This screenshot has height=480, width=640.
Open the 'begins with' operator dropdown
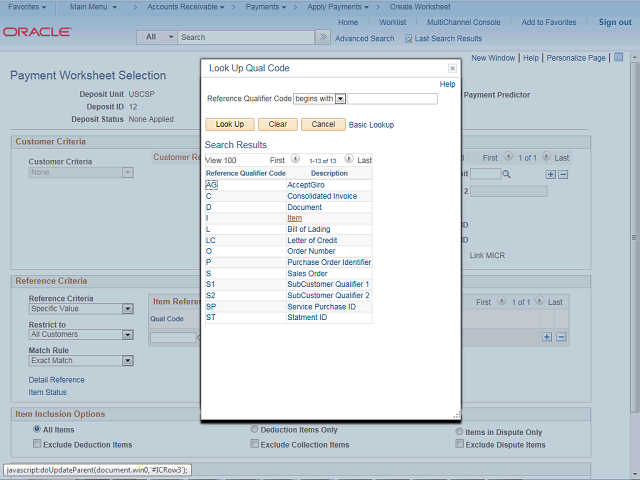pos(340,99)
